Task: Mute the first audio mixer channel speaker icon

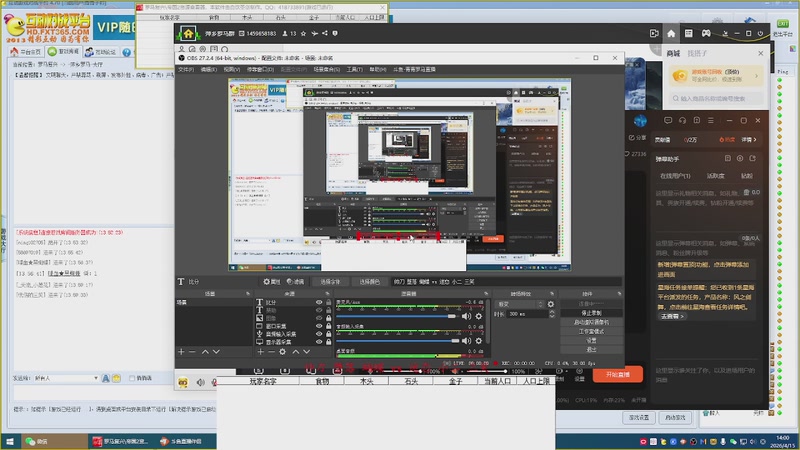Action: (466, 316)
